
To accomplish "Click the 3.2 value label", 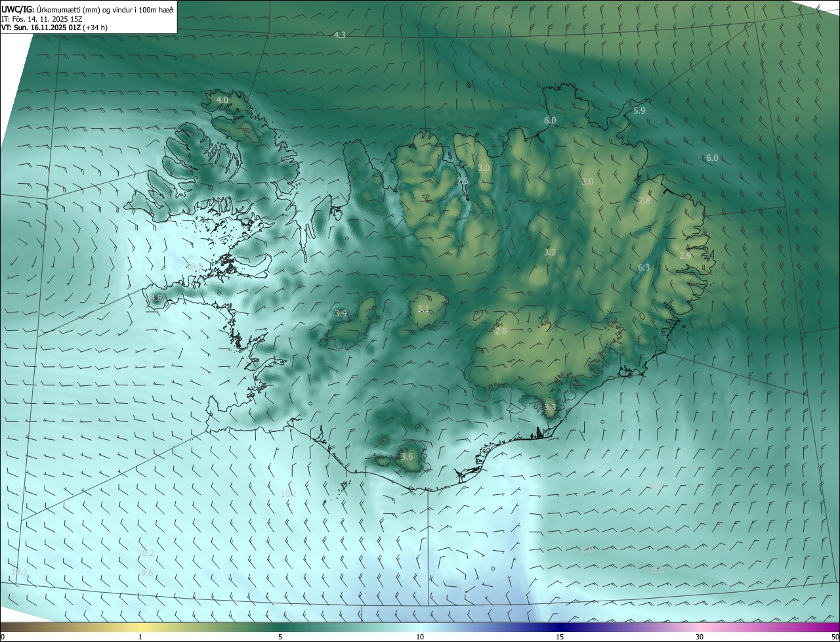I will tap(550, 252).
